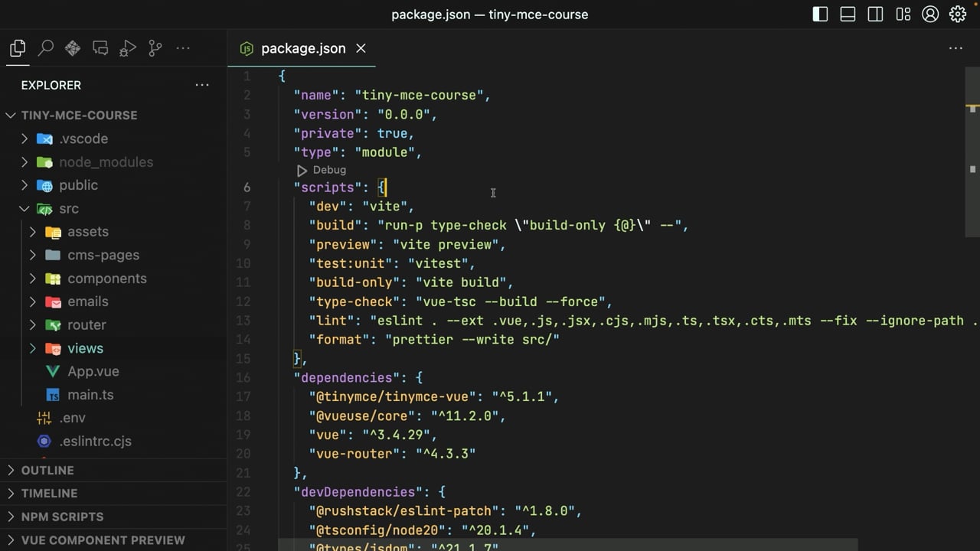Expand the node_modules folder chevron
Viewport: 980px width, 551px height.
[x=24, y=162]
